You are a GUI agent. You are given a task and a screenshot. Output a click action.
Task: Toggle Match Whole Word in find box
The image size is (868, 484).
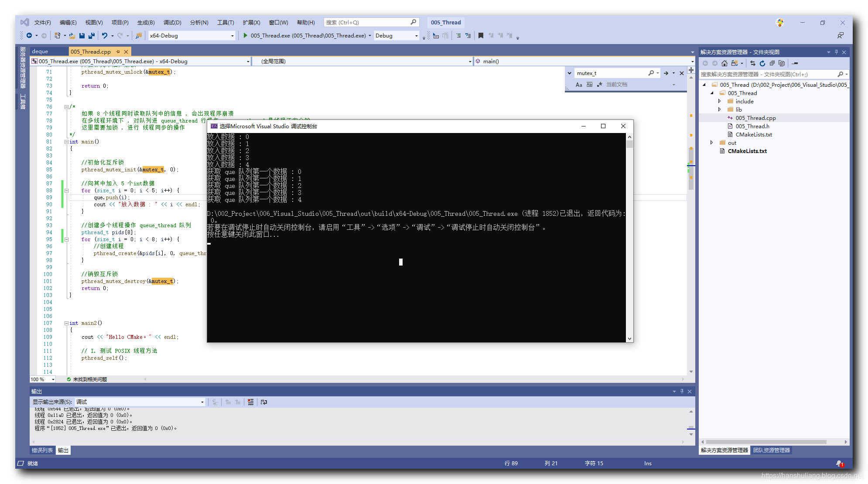pyautogui.click(x=589, y=85)
